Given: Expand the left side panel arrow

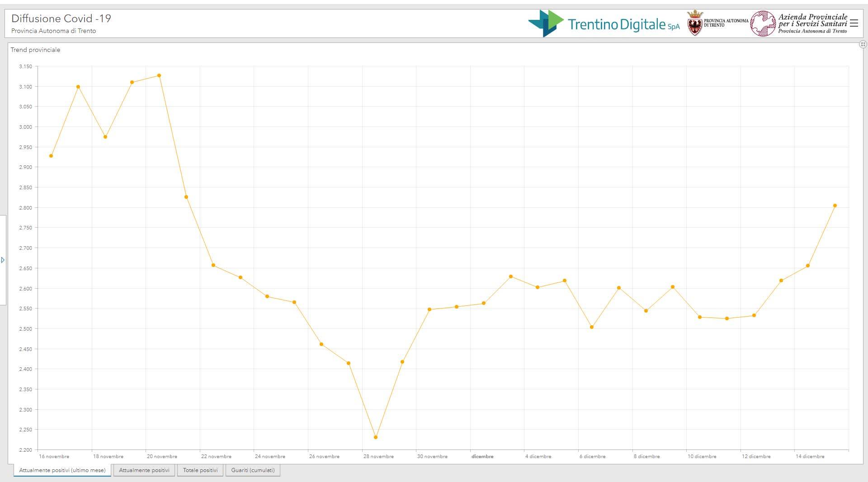Looking at the screenshot, I should tap(3, 260).
